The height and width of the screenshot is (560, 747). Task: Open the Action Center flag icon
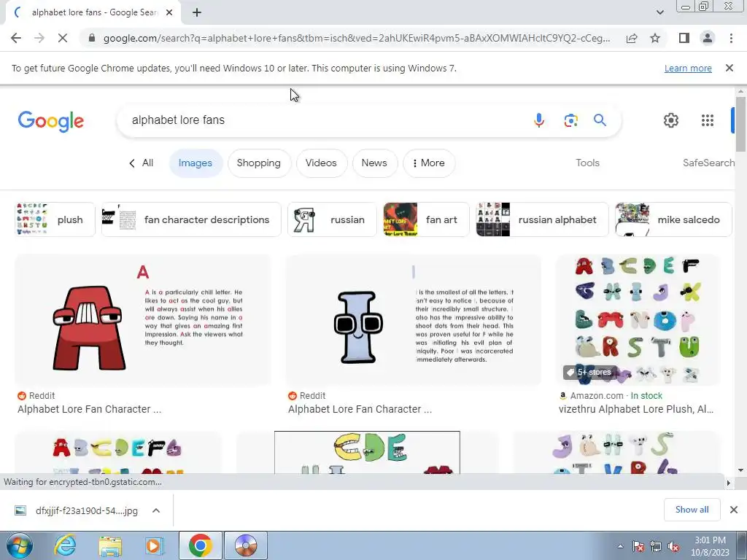tap(638, 546)
